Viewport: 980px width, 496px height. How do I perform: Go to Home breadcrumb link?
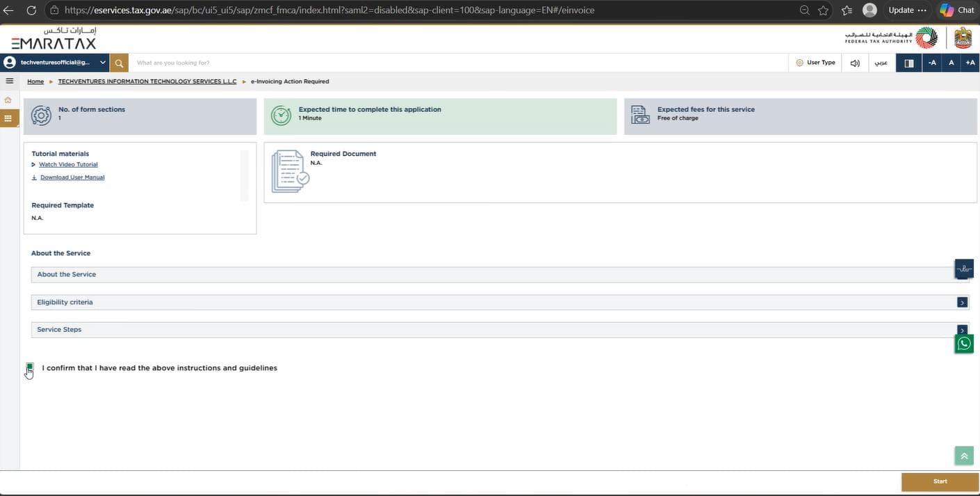[x=35, y=81]
